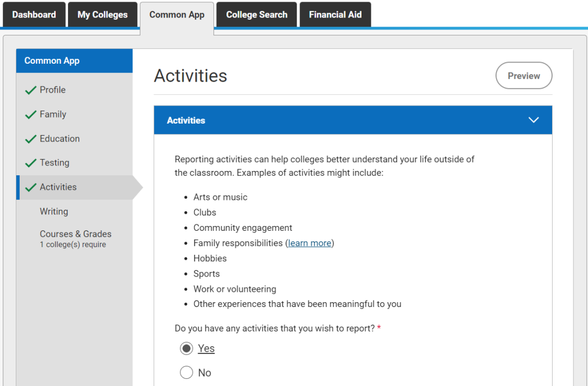Open the My Colleges tab

click(x=102, y=15)
